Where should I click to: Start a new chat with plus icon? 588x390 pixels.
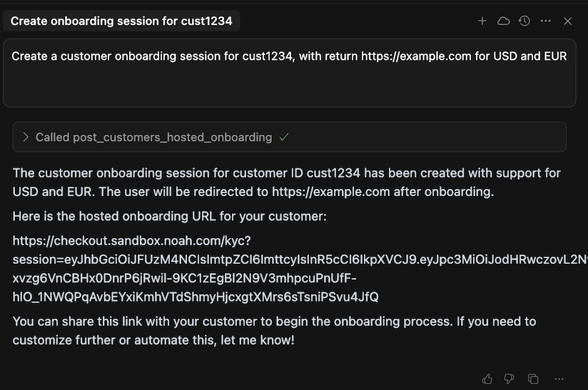(x=482, y=21)
